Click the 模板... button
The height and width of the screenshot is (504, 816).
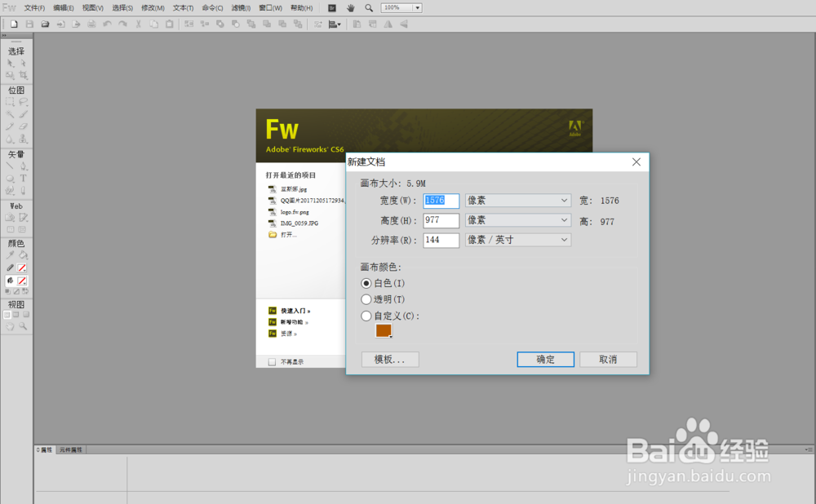pyautogui.click(x=390, y=360)
